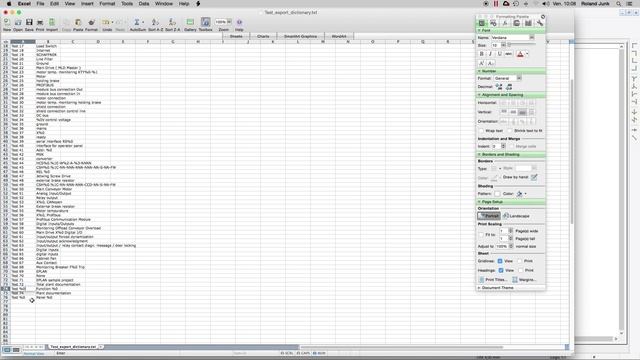Open the number Format dropdown
This screenshot has width=640, height=360.
(x=519, y=78)
